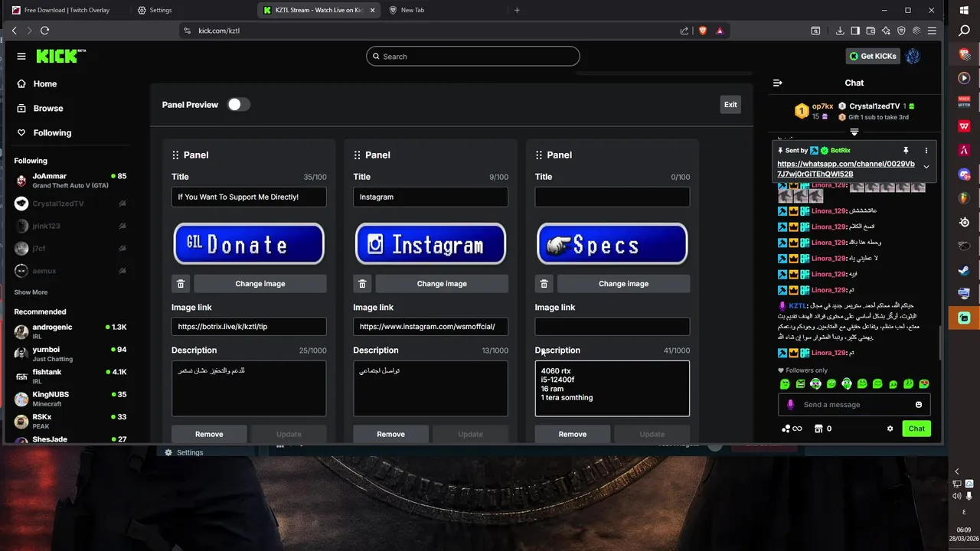Screen dimensions: 980x551
Task: Change image for Instagram panel
Action: point(442,284)
